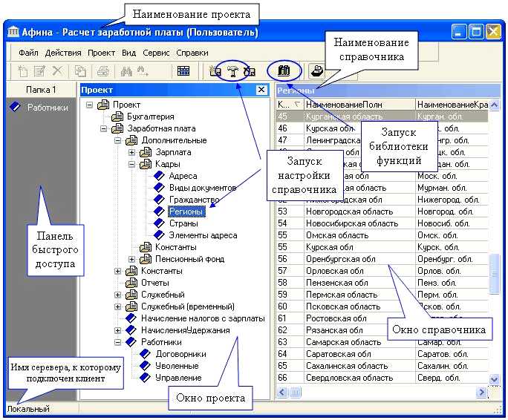This screenshot has height=420, width=508.
Task: Select the Управление item
Action: [178, 378]
